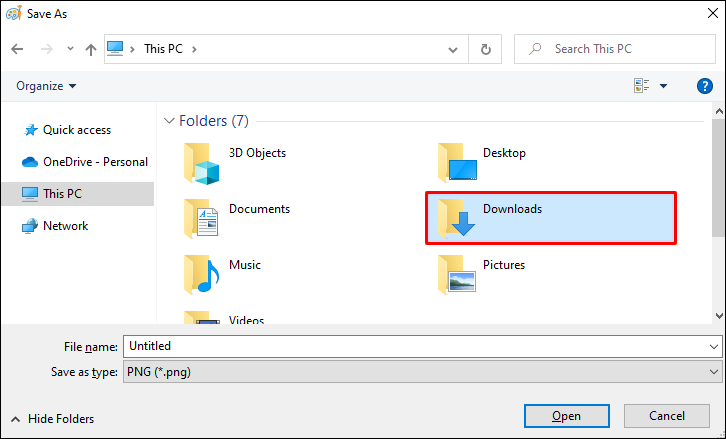726x439 pixels.
Task: Select the Pictures folder icon
Action: pyautogui.click(x=456, y=273)
